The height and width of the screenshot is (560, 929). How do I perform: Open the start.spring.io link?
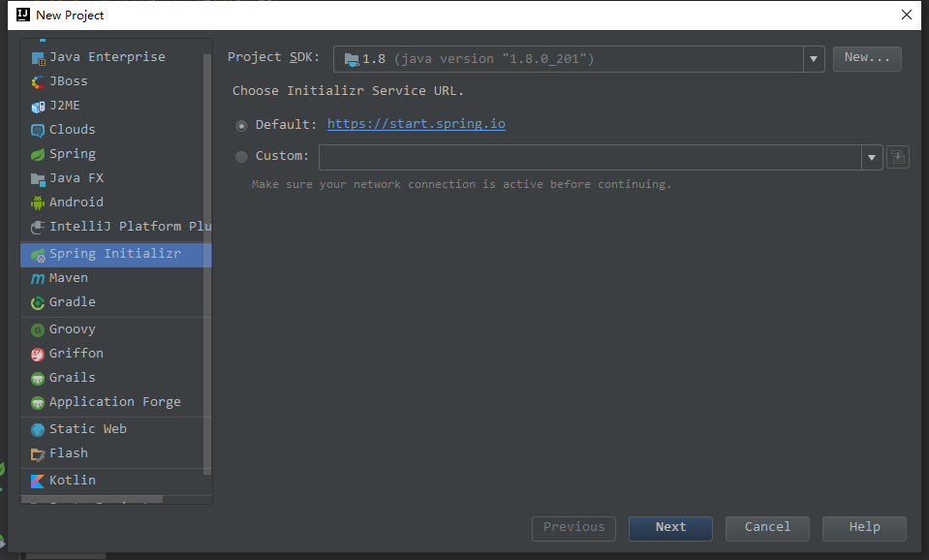pyautogui.click(x=417, y=124)
